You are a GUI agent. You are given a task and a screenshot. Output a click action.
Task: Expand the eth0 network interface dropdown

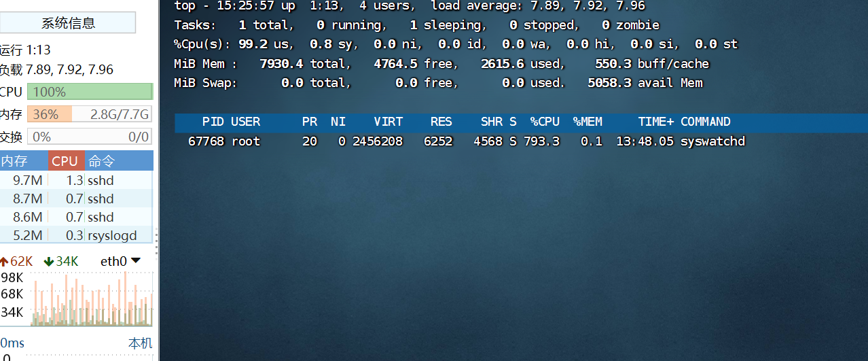(135, 261)
